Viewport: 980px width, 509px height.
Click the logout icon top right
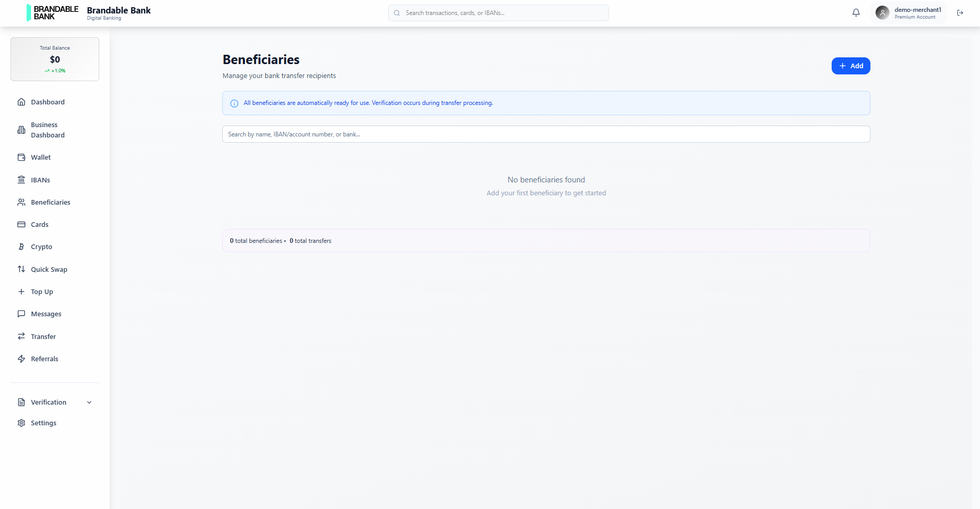coord(960,12)
